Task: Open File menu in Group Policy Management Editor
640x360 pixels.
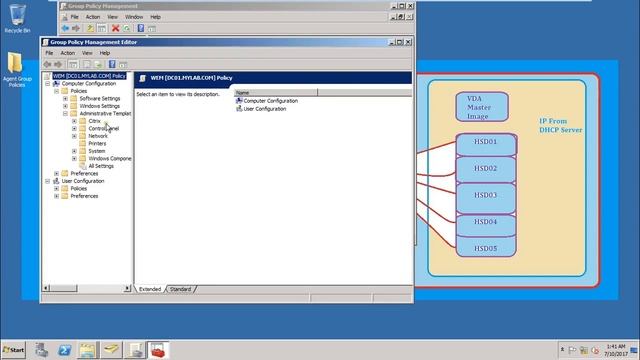Action: pyautogui.click(x=49, y=53)
